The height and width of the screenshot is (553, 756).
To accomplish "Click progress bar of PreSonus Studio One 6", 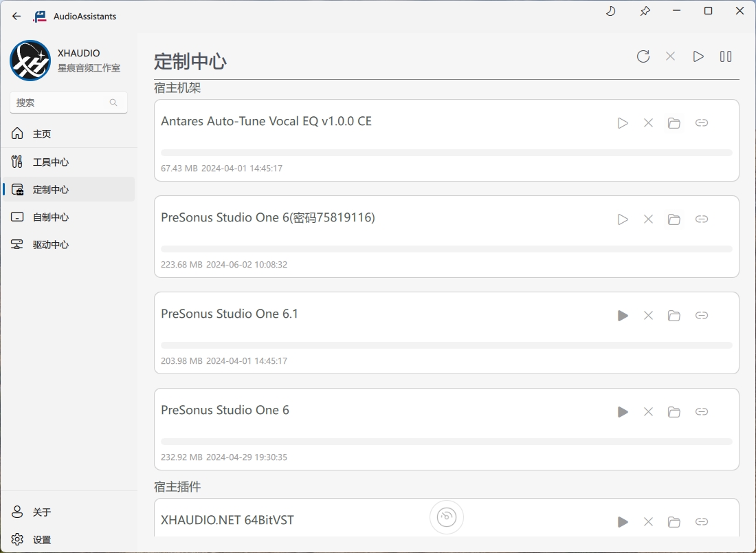I will (446, 442).
